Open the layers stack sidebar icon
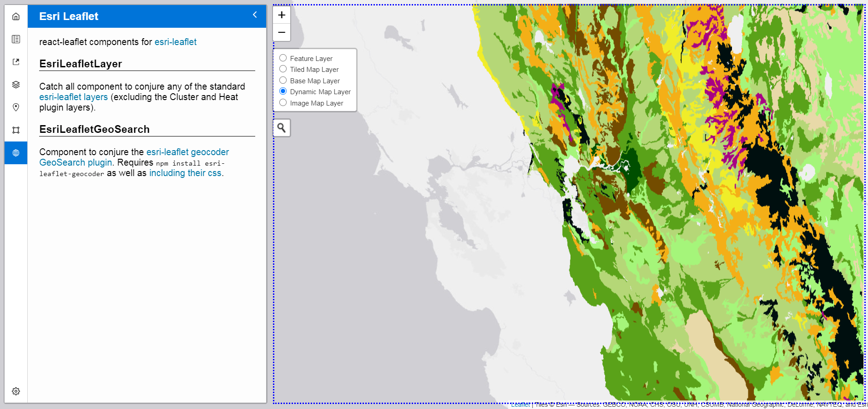Screen dimensions: 868x409 tap(16, 85)
